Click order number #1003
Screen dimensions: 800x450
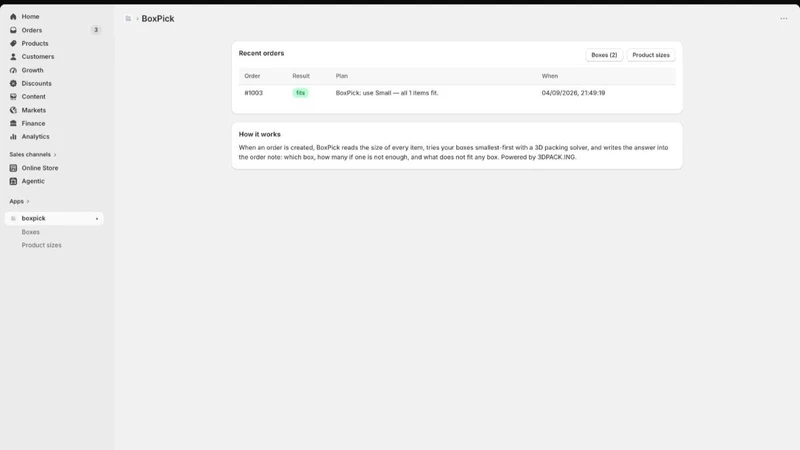[254, 93]
